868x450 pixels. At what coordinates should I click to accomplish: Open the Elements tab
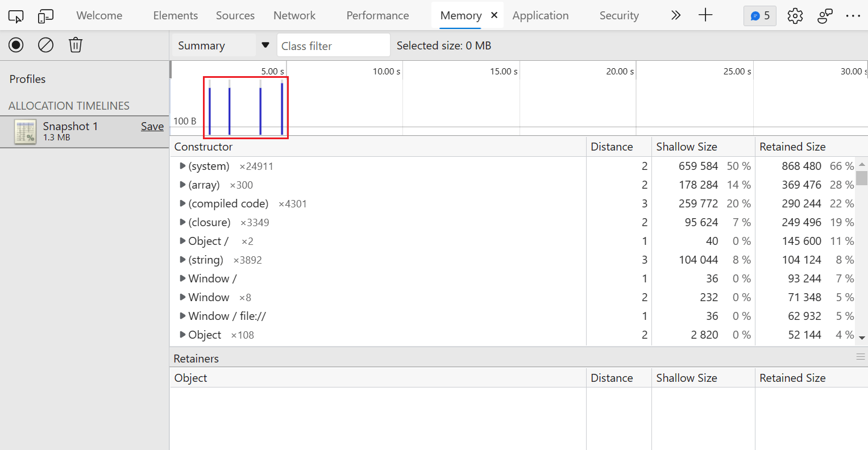tap(176, 15)
